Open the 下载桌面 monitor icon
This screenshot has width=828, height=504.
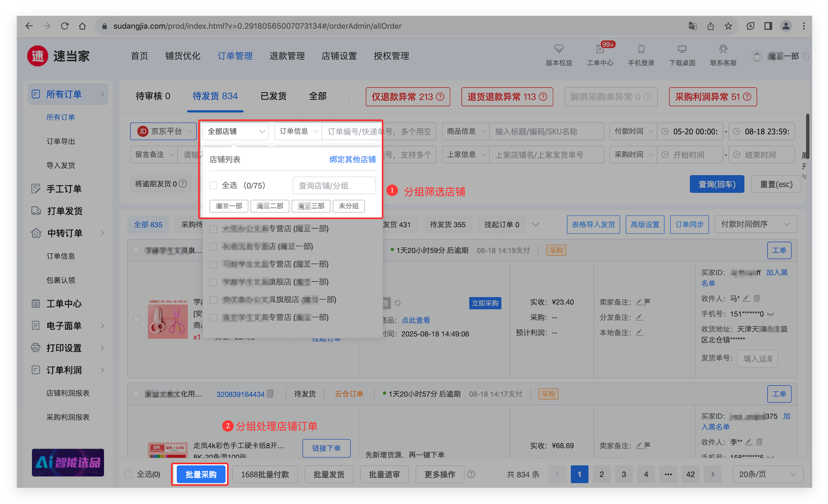click(682, 49)
